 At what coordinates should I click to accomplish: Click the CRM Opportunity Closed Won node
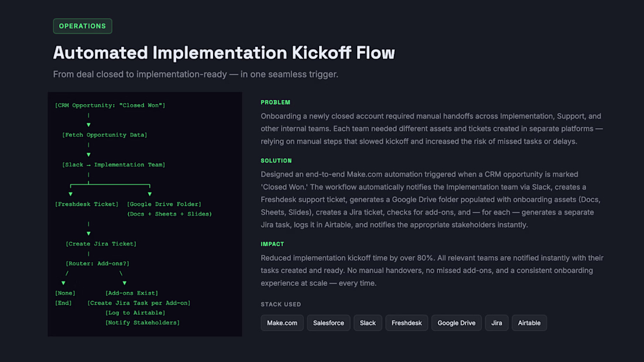pos(110,105)
